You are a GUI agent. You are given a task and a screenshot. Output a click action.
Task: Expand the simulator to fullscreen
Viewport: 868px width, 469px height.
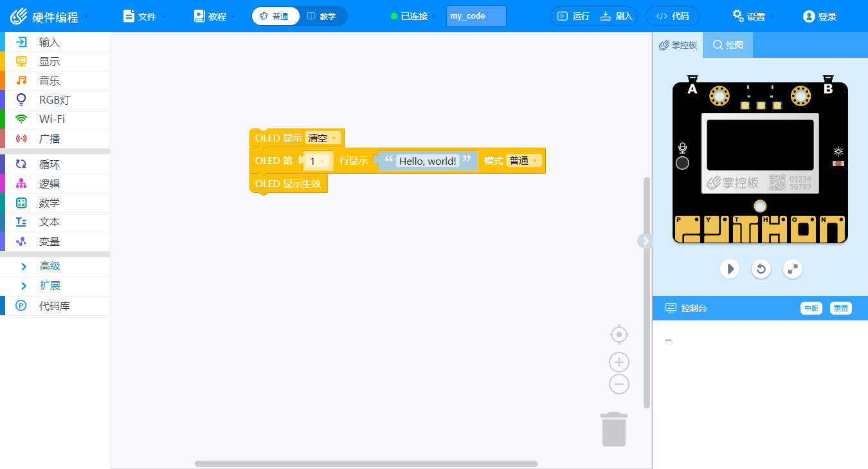click(793, 268)
